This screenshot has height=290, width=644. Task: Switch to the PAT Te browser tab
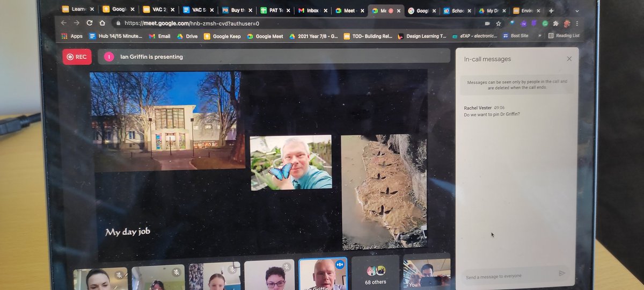pyautogui.click(x=274, y=10)
